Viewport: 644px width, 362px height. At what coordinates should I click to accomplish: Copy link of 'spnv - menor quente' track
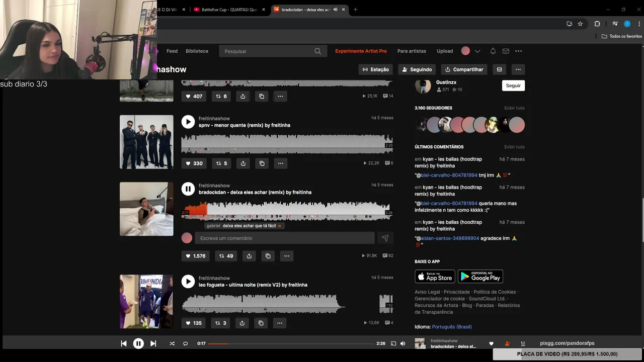click(262, 163)
